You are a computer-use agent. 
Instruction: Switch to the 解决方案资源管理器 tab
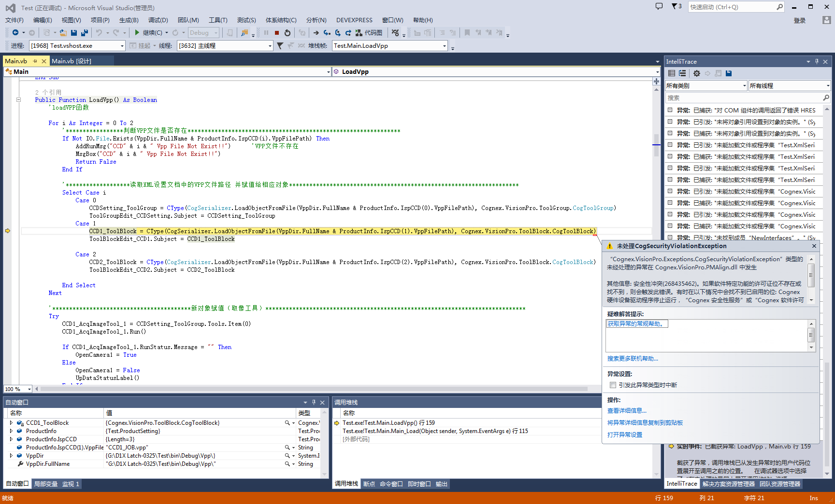point(728,484)
